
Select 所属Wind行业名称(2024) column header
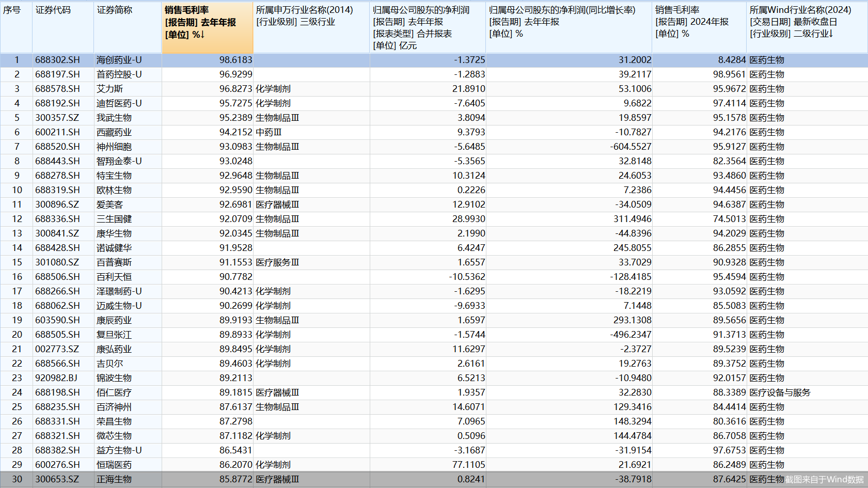pos(807,27)
